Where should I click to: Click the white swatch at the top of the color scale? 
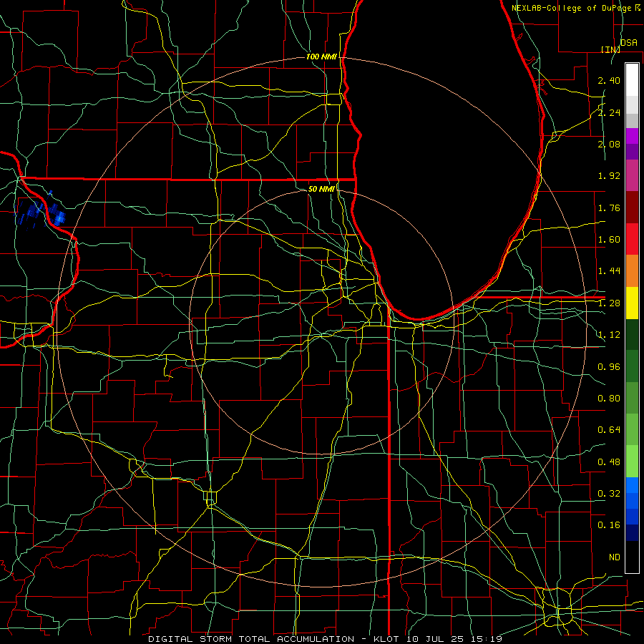[632, 79]
